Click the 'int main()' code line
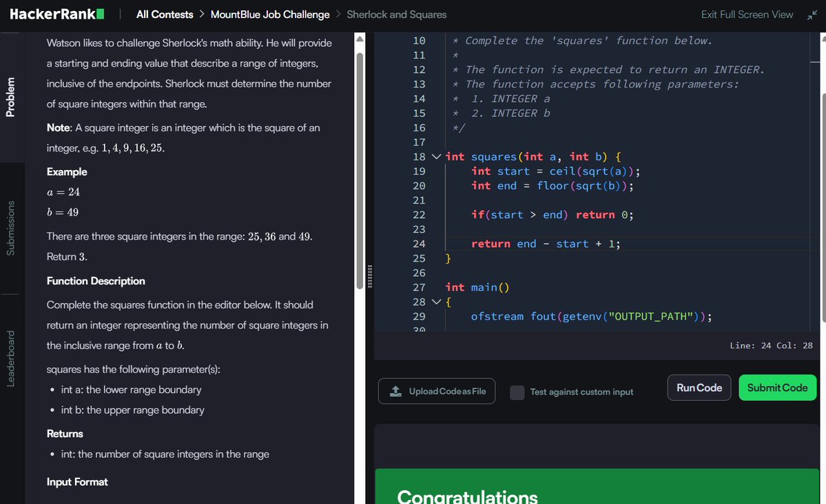 477,288
